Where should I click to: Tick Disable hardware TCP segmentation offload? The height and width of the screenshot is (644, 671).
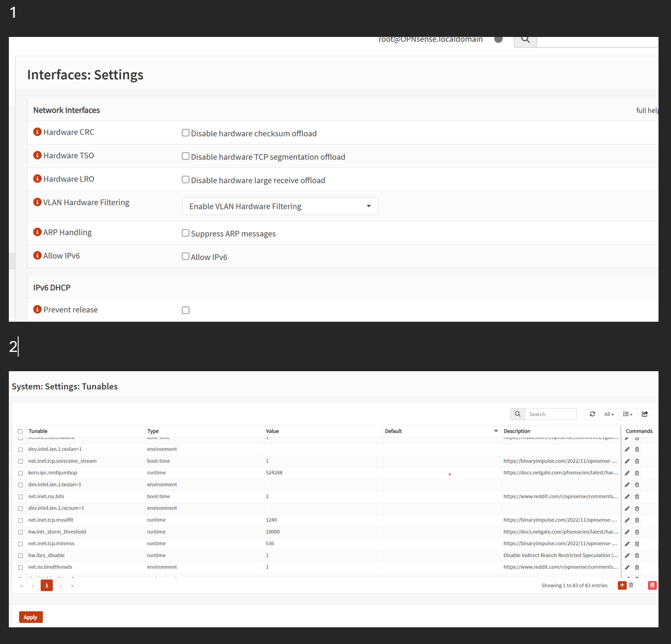(x=185, y=156)
